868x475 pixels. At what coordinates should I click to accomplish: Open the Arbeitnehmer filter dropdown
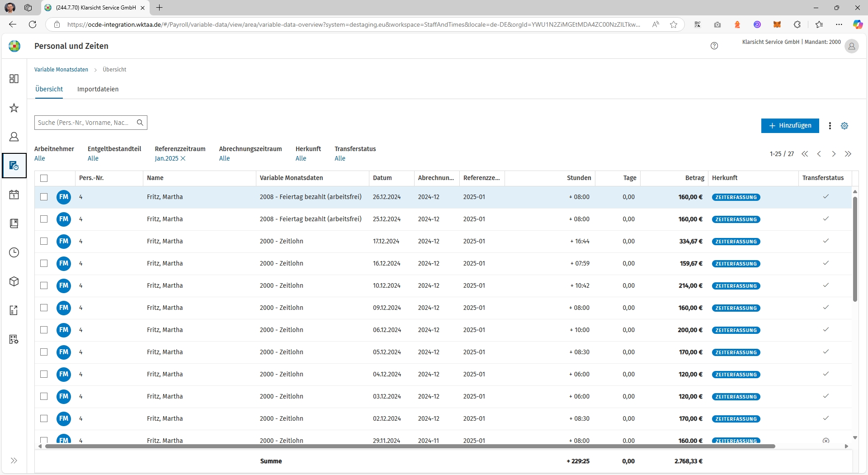(40, 158)
